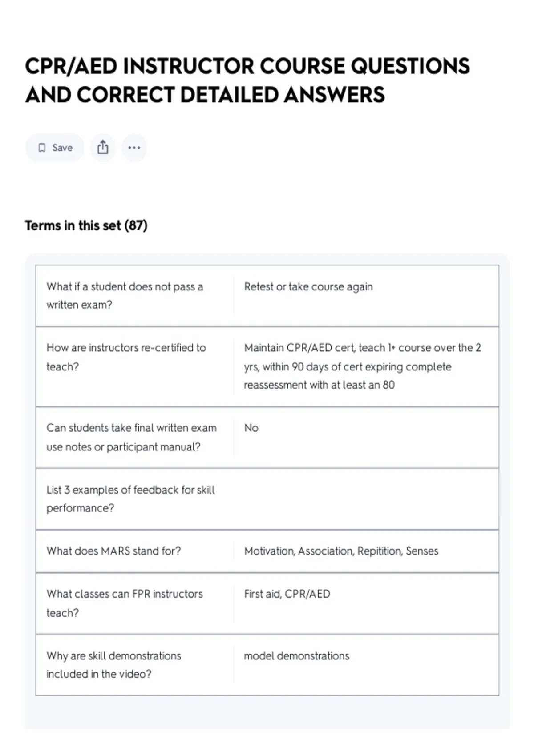Click the bookmark icon inside Save
Viewport: 534px width, 756px height.
[42, 148]
